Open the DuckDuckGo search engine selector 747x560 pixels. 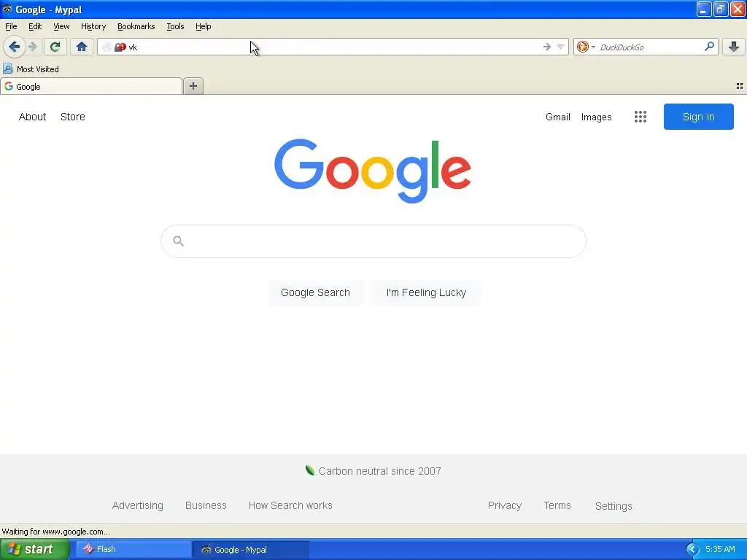586,47
